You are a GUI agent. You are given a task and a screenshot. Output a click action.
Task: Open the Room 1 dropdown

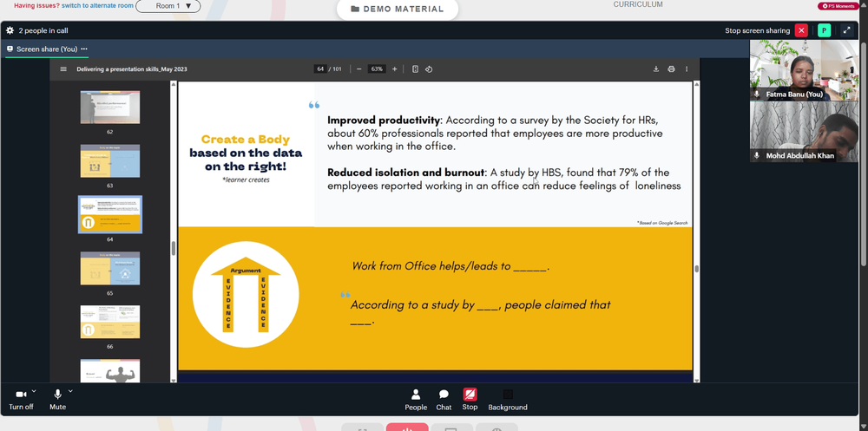tap(168, 6)
